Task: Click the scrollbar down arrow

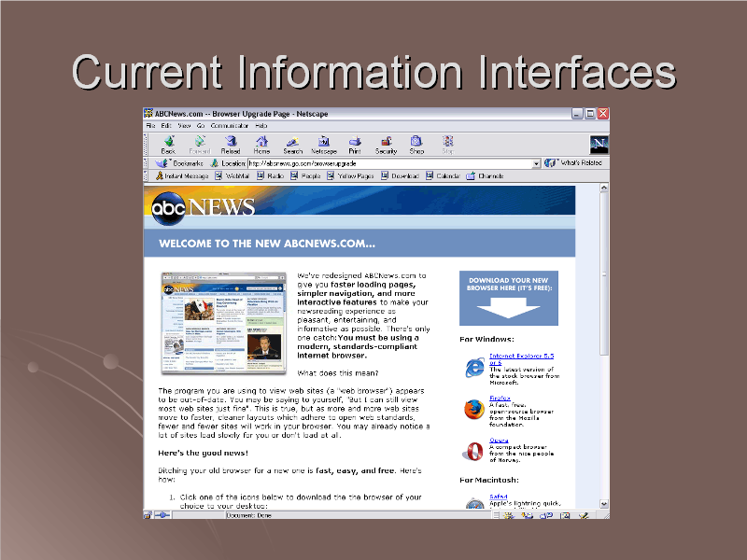Action: [x=604, y=504]
